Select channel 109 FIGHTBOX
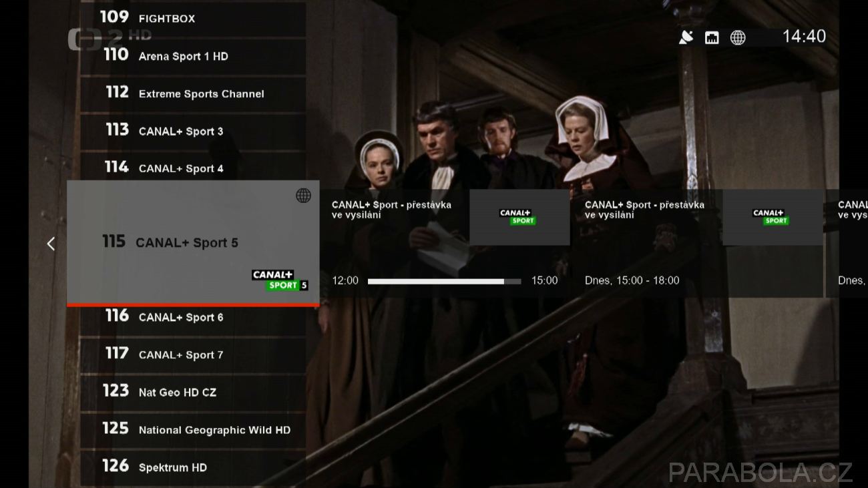Image resolution: width=868 pixels, height=488 pixels. click(x=193, y=18)
